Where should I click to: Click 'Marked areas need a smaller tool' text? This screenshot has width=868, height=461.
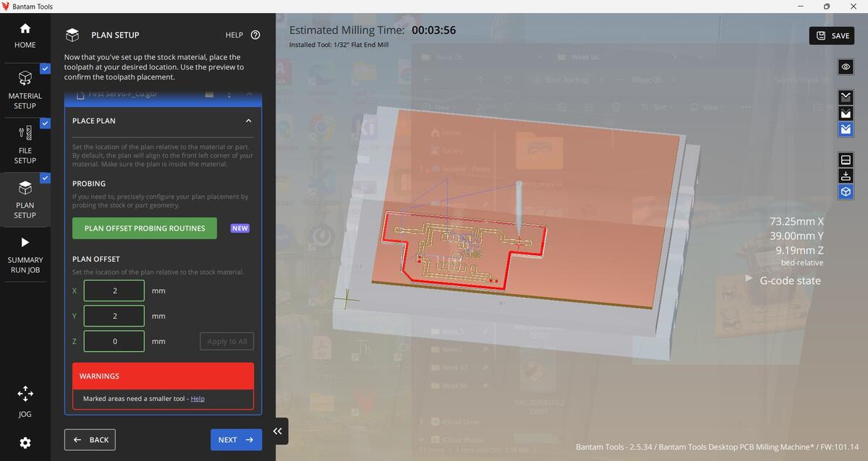coord(135,399)
